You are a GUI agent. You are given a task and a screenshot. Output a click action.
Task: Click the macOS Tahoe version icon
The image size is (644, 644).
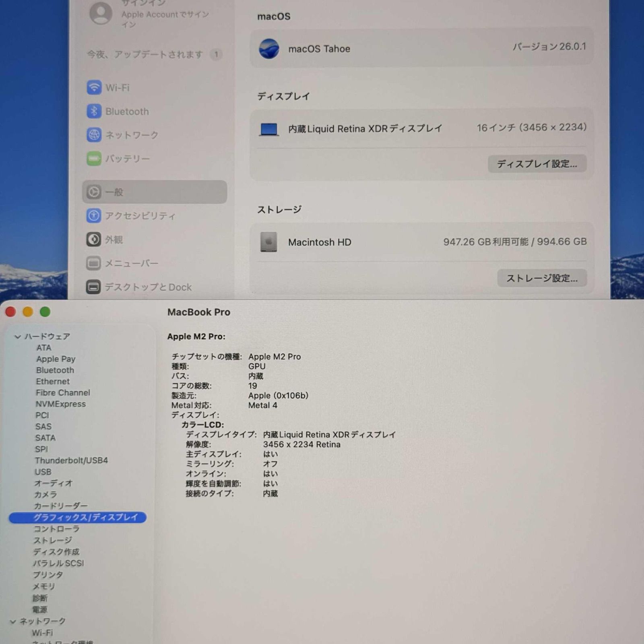click(x=269, y=49)
